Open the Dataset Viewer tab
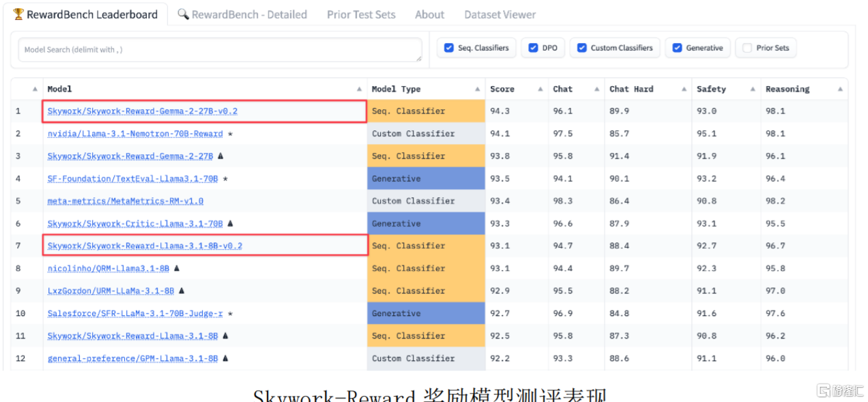This screenshot has height=402, width=868. click(500, 14)
